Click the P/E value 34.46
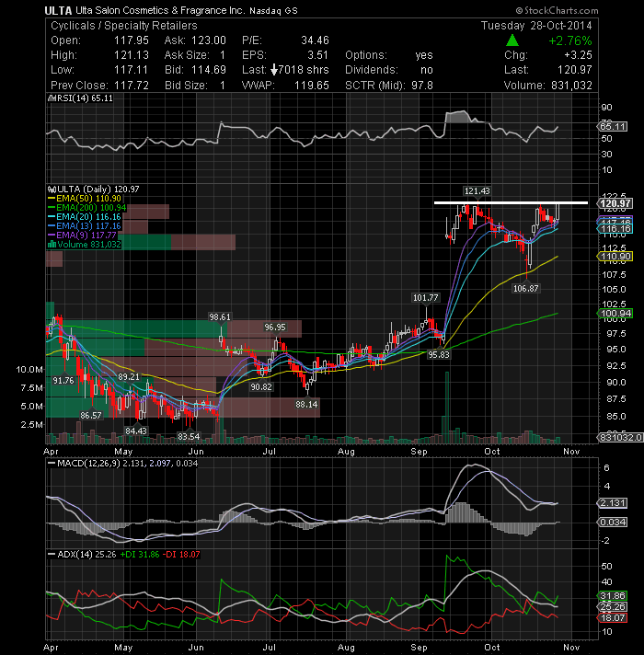644x655 pixels. (315, 40)
